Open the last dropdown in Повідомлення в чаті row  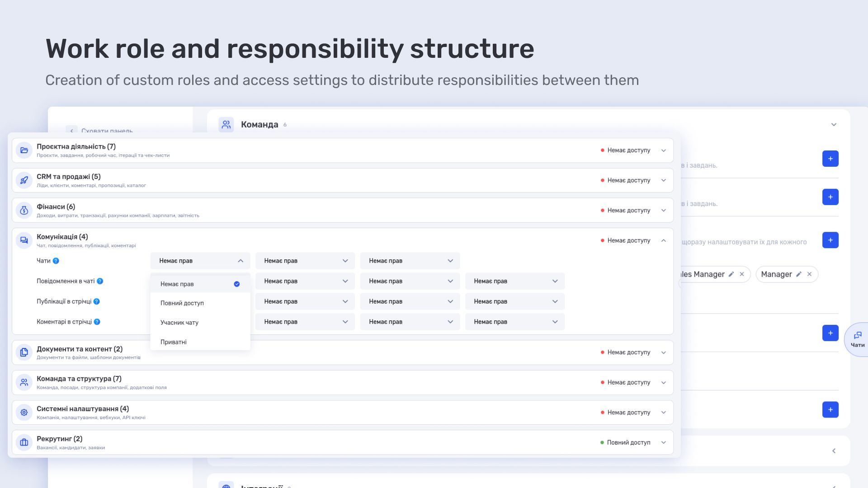[515, 281]
